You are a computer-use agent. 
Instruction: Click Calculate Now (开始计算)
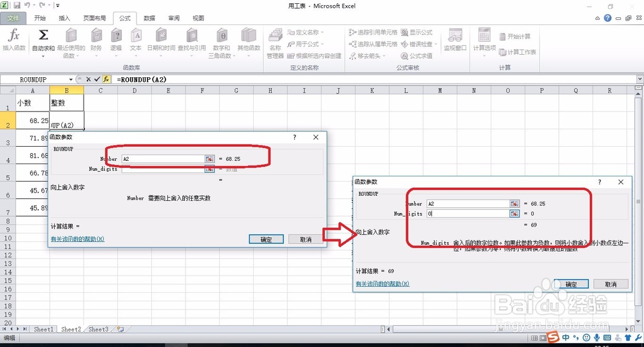point(515,37)
